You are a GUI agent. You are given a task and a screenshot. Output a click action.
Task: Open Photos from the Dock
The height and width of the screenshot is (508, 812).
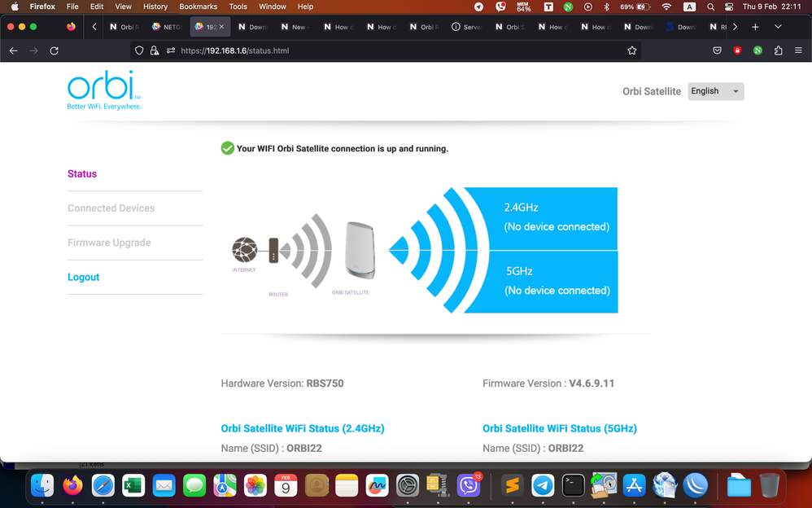pyautogui.click(x=255, y=486)
